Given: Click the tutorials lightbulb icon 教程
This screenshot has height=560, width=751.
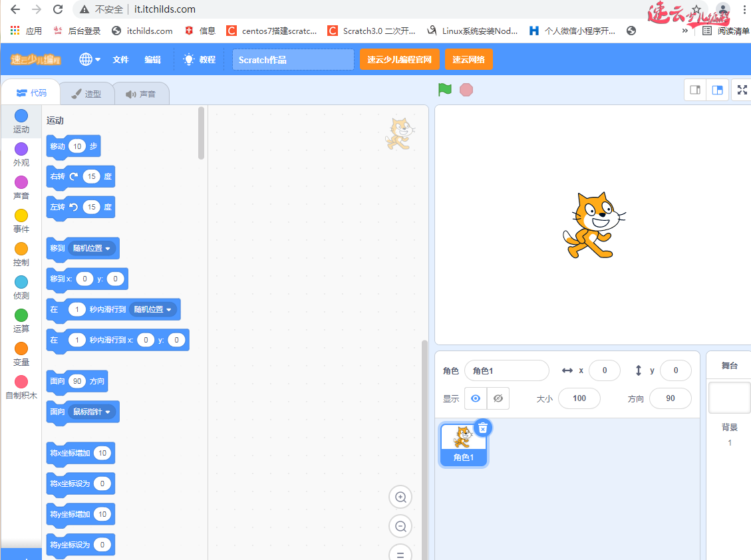Looking at the screenshot, I should point(200,59).
